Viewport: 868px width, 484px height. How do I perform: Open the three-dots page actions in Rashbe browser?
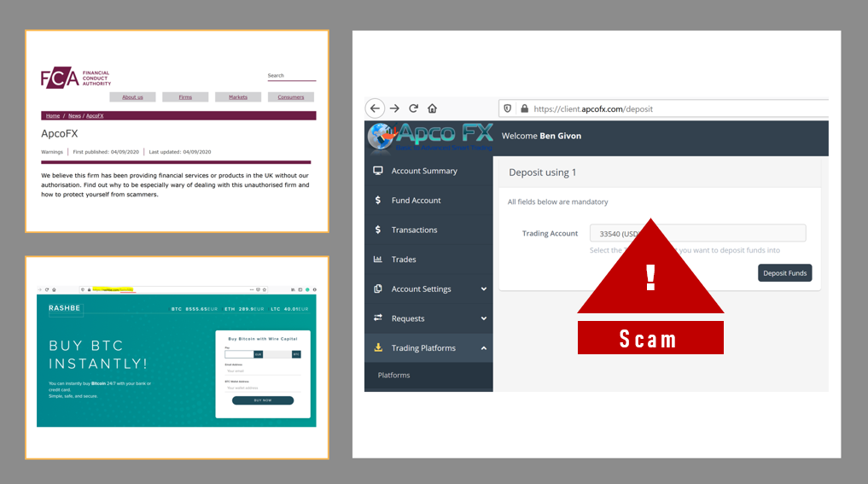[251, 289]
